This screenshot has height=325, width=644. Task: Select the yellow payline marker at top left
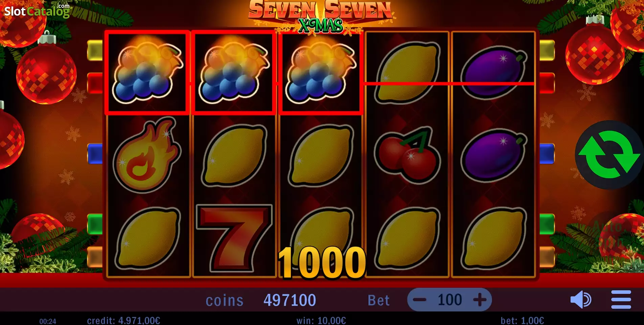coord(95,50)
